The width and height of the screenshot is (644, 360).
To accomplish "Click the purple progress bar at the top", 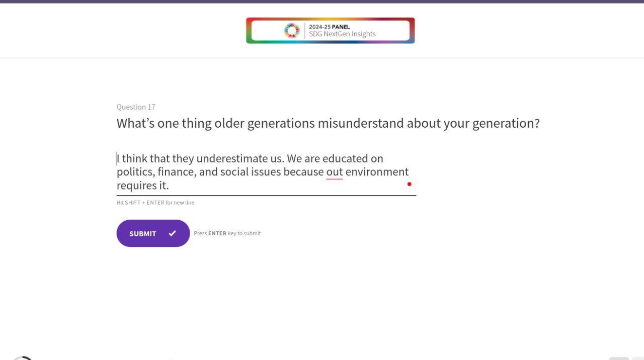I will click(322, 2).
